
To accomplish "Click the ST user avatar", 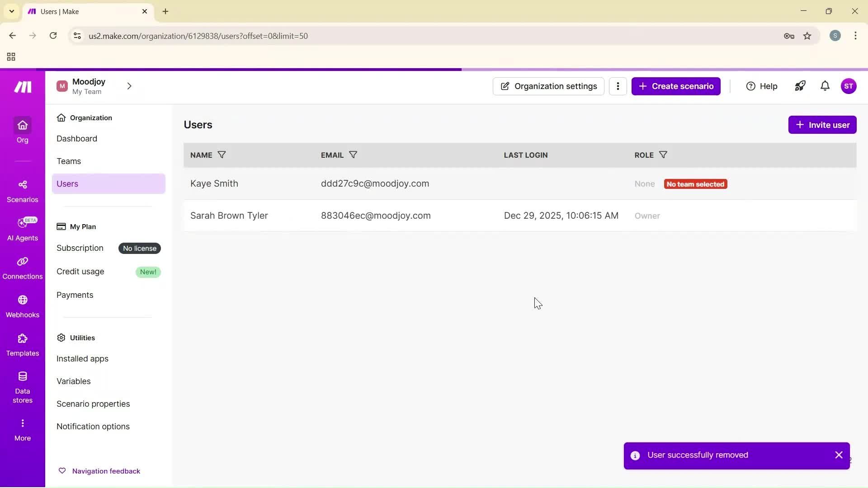I will [849, 86].
